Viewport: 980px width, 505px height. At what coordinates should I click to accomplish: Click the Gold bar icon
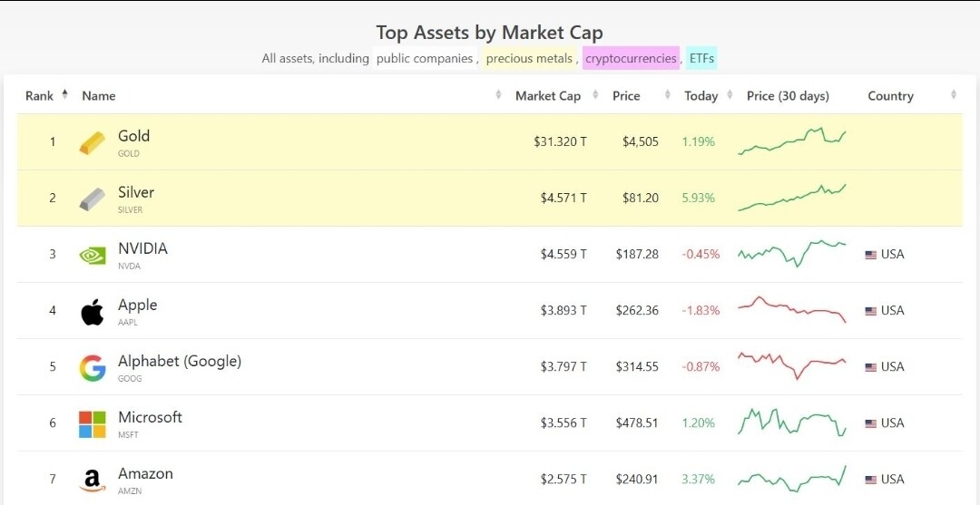pyautogui.click(x=93, y=142)
